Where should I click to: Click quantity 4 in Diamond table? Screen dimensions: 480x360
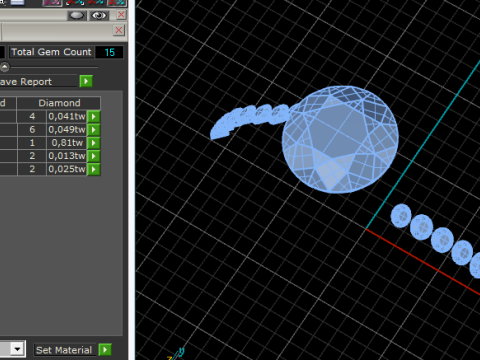click(x=32, y=116)
